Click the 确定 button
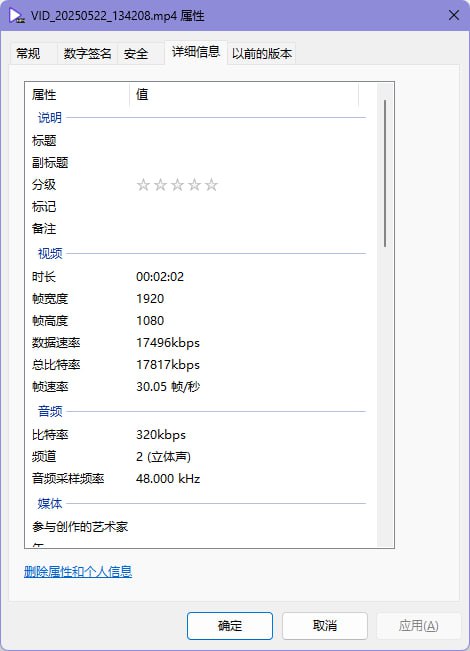The image size is (470, 651). pyautogui.click(x=230, y=625)
